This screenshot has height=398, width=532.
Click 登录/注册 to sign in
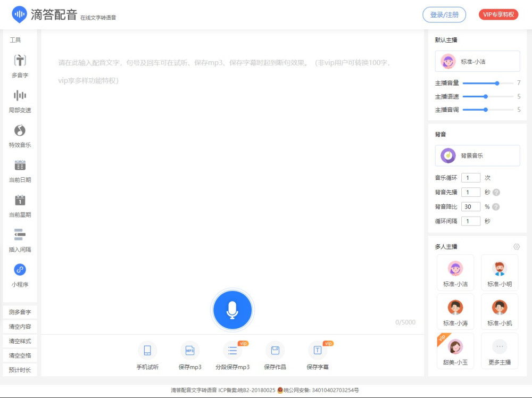tap(444, 15)
